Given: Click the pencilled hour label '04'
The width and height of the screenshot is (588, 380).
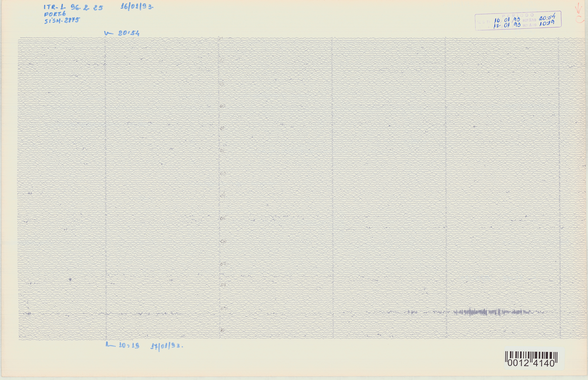Looking at the screenshot, I should tap(223, 196).
